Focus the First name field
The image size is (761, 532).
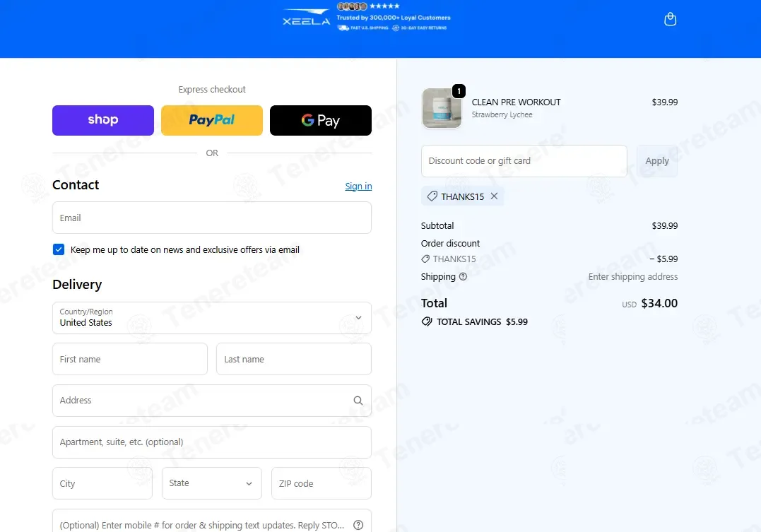point(129,359)
